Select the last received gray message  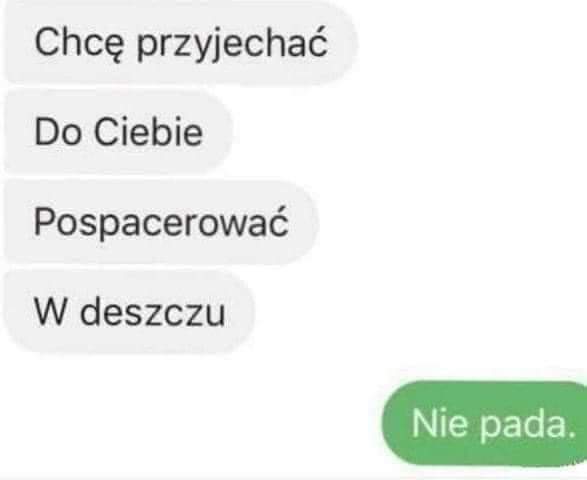click(129, 312)
